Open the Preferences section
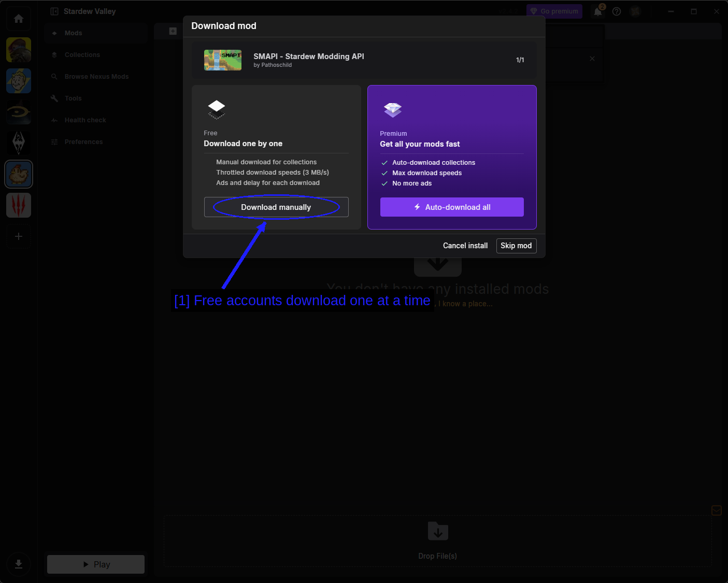Screen dimensions: 728x583 coord(95,142)
